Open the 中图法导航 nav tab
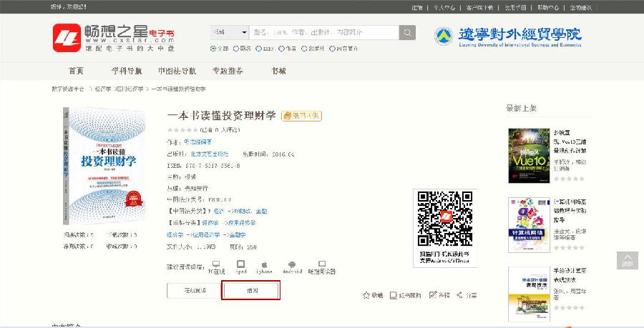The width and height of the screenshot is (644, 328). point(177,71)
